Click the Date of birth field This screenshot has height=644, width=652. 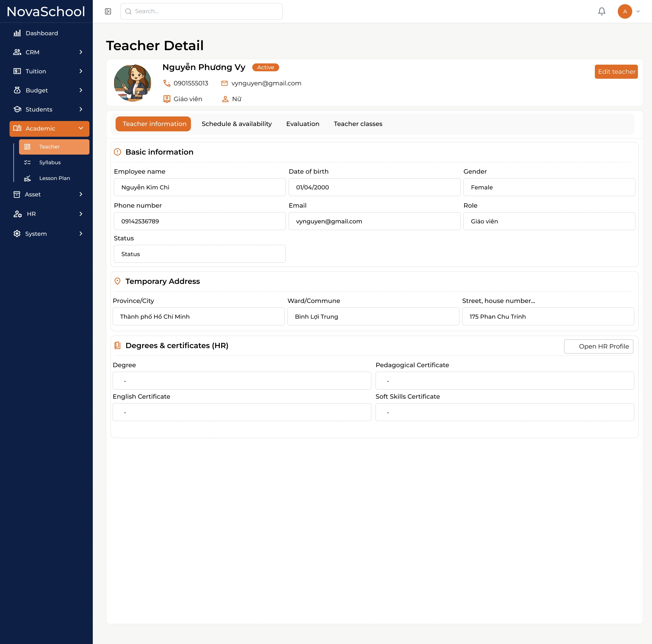(374, 187)
